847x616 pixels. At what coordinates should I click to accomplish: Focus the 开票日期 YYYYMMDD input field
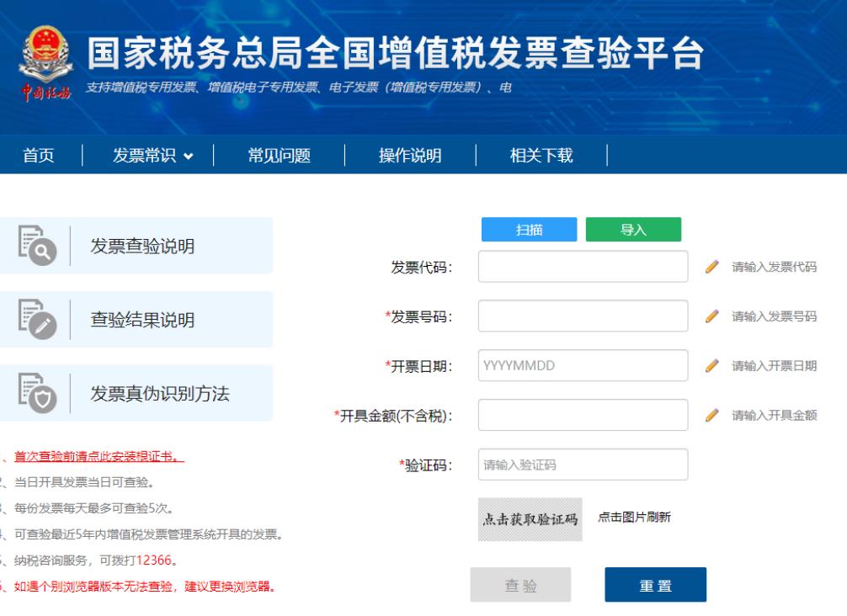583,366
